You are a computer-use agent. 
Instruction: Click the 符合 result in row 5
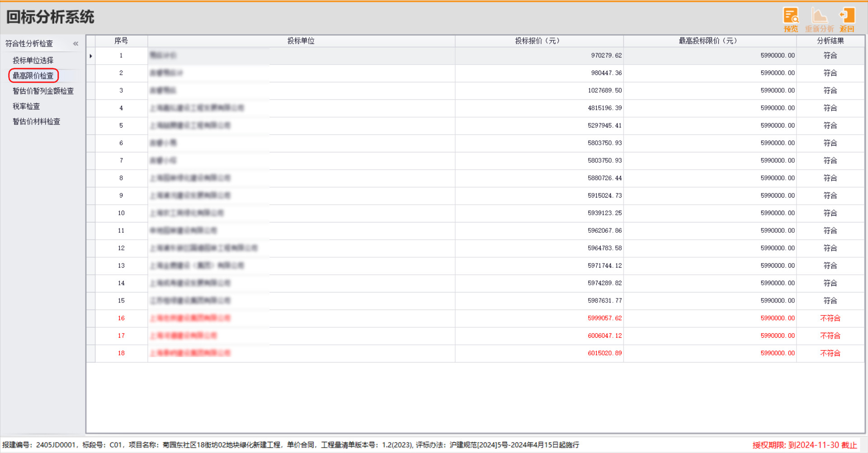(x=830, y=126)
